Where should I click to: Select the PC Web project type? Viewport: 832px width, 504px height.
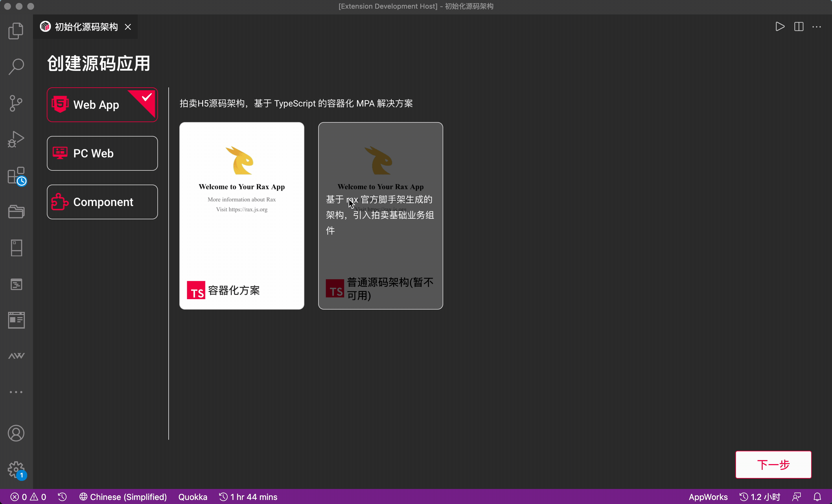[102, 153]
